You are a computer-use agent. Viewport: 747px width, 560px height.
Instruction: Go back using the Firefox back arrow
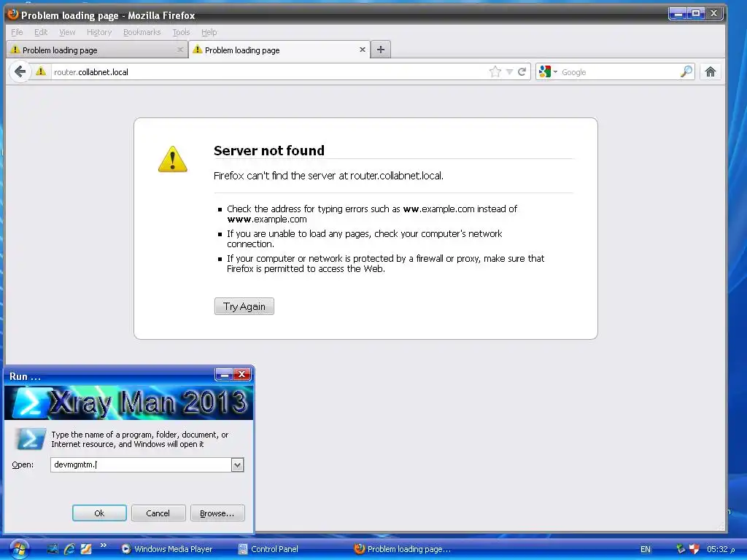[x=20, y=72]
